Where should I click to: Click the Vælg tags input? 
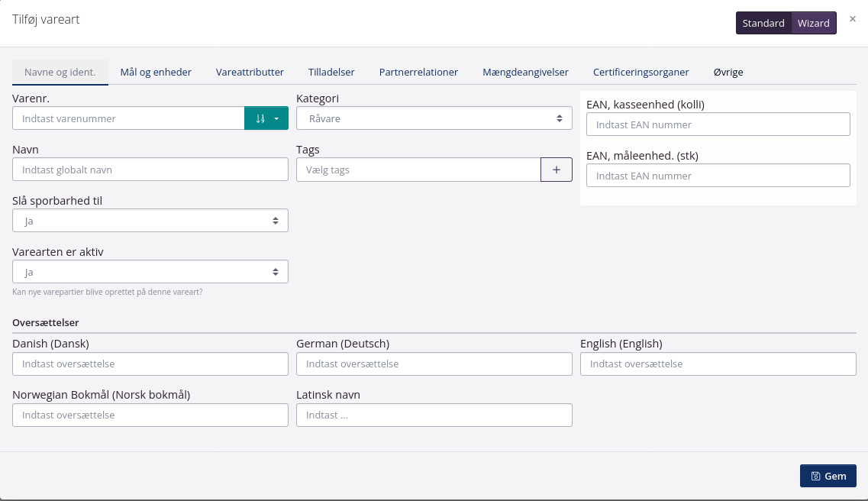(418, 170)
